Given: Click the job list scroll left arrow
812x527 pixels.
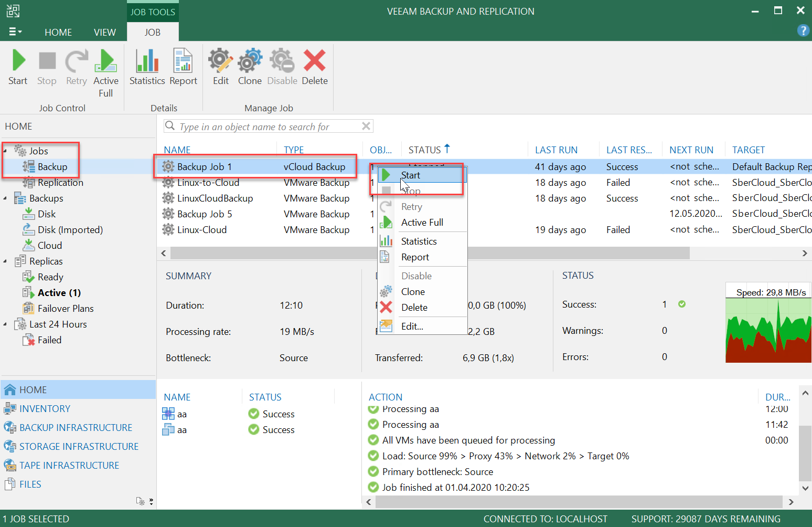Looking at the screenshot, I should [164, 254].
